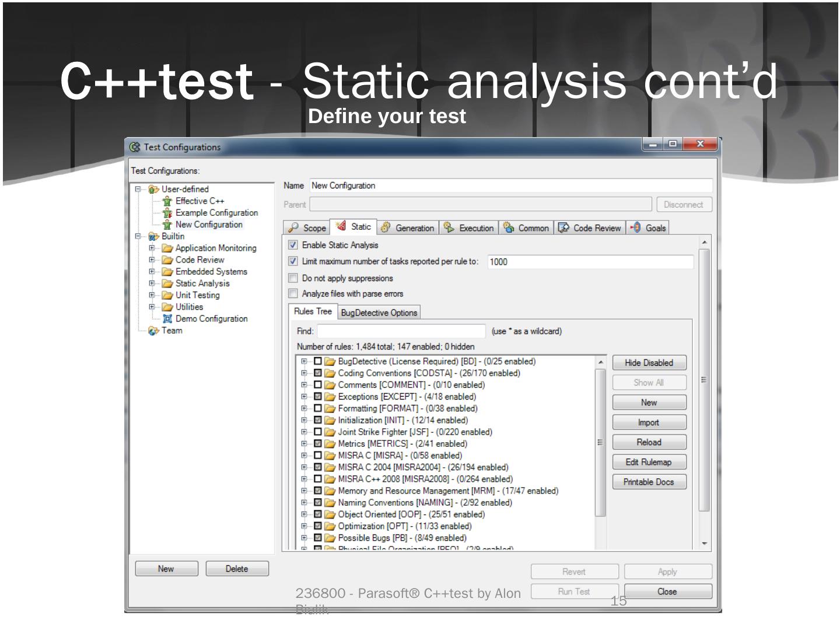The height and width of the screenshot is (630, 840).
Task: Click the Static Analysis folder icon
Action: coord(167,283)
